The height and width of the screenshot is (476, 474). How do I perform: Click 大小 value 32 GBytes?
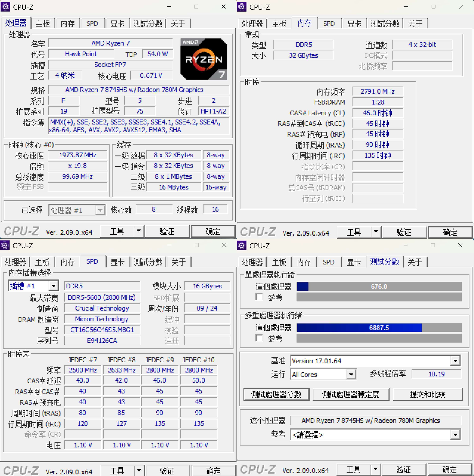[x=304, y=56]
